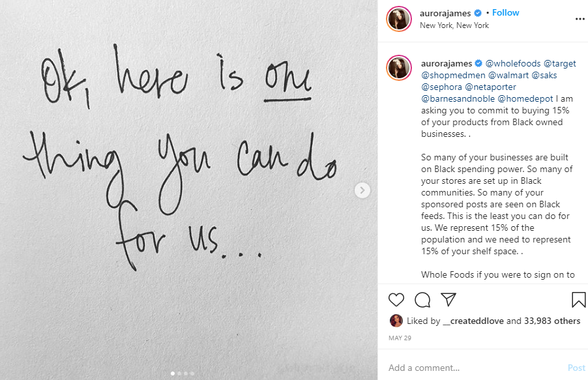Image resolution: width=588 pixels, height=380 pixels.
Task: Click the Add a comment field
Action: click(x=469, y=368)
